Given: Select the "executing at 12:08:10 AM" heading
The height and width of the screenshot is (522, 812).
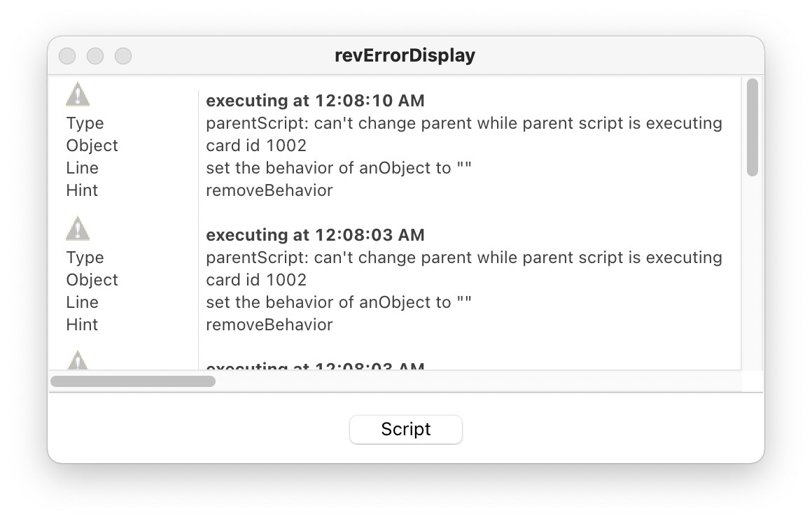Looking at the screenshot, I should coord(315,101).
